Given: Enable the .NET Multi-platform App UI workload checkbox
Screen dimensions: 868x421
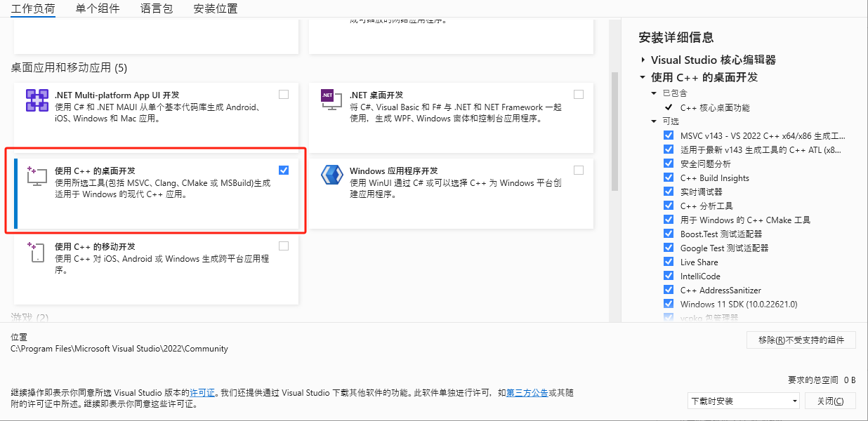Looking at the screenshot, I should coord(284,94).
